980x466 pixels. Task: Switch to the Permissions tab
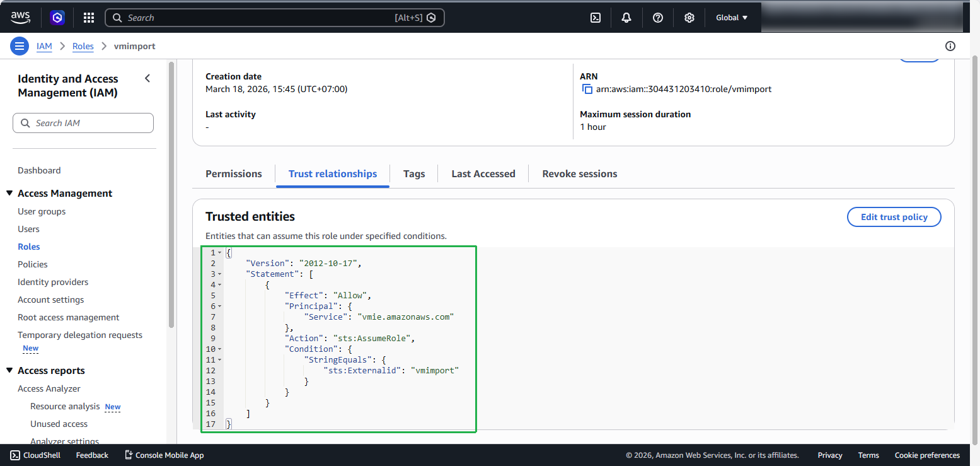234,174
